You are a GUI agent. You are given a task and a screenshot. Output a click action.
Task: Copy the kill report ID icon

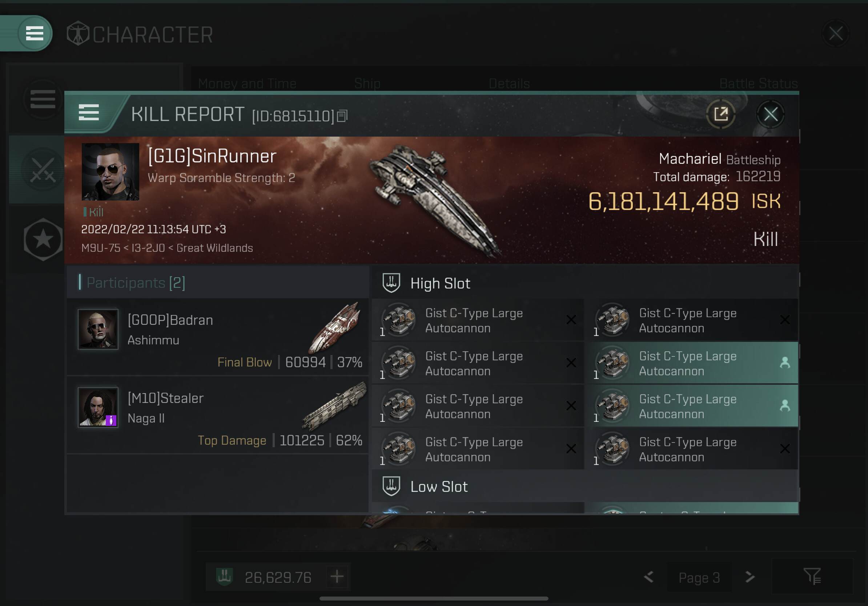click(x=342, y=116)
